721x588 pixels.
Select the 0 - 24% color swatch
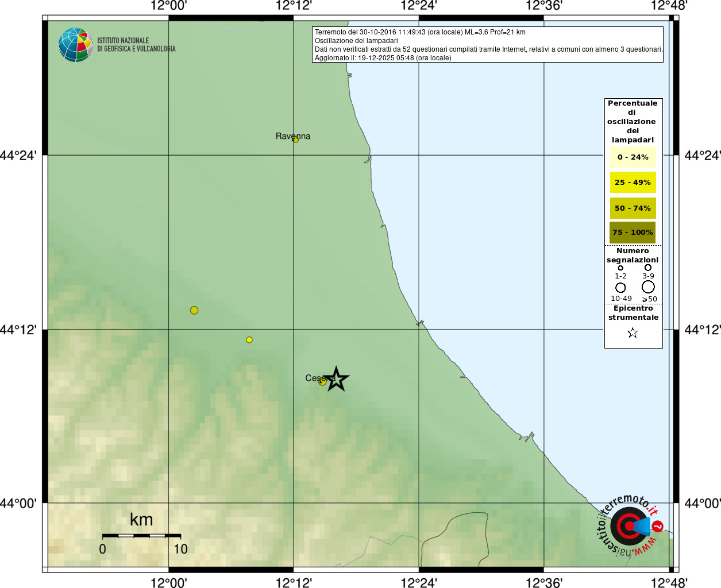pos(633,157)
